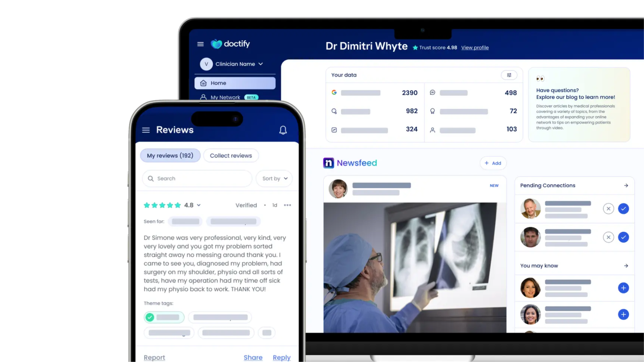Viewport: 644px width, 362px height.
Task: Add the first suggested connection with plus
Action: tap(623, 288)
